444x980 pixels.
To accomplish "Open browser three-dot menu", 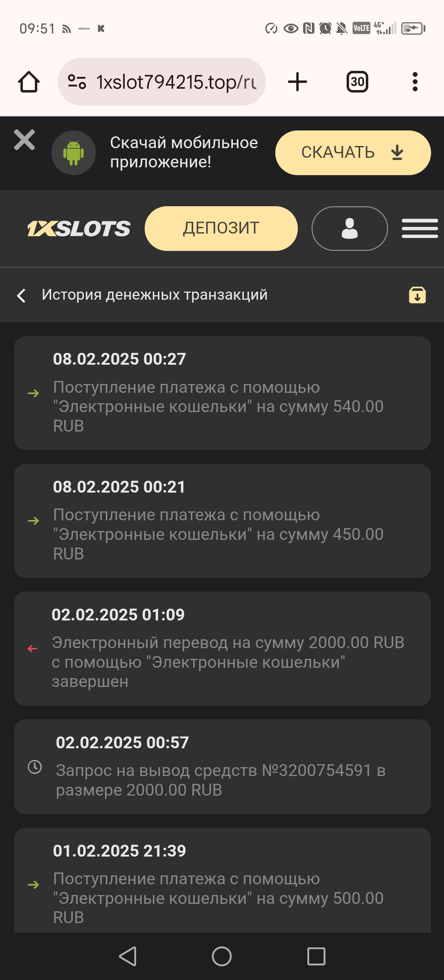I will 415,82.
